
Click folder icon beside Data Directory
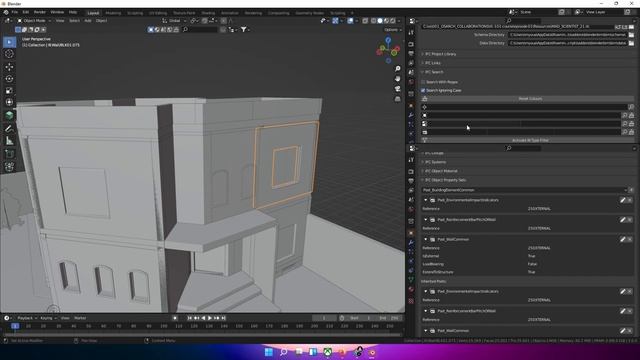click(631, 43)
